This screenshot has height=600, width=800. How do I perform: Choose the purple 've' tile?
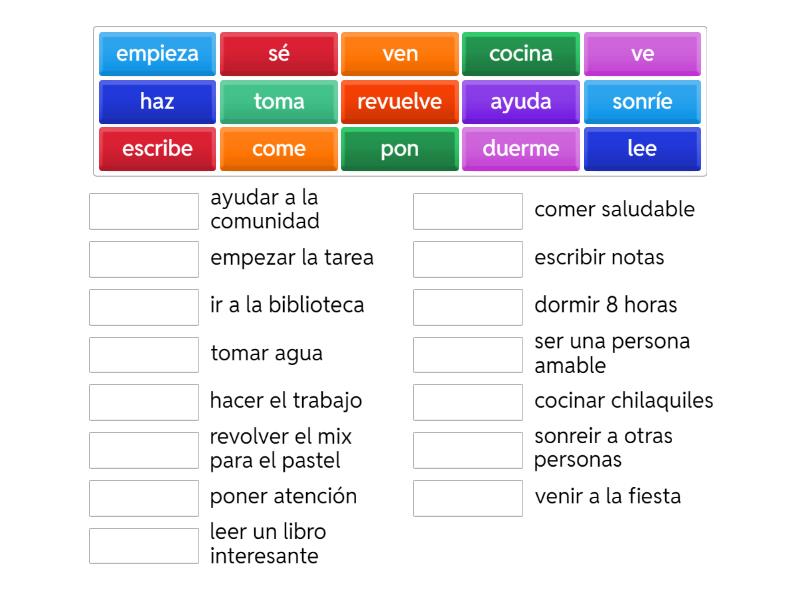click(x=642, y=54)
